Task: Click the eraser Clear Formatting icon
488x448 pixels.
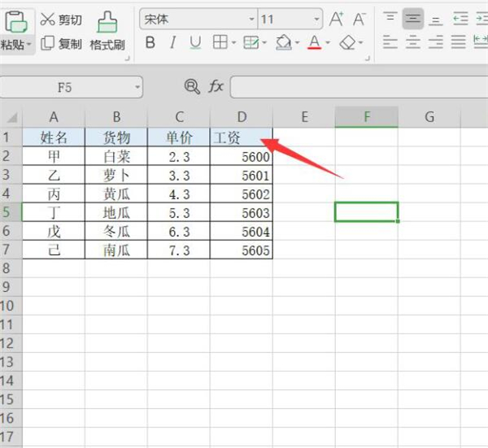Action: tap(347, 42)
